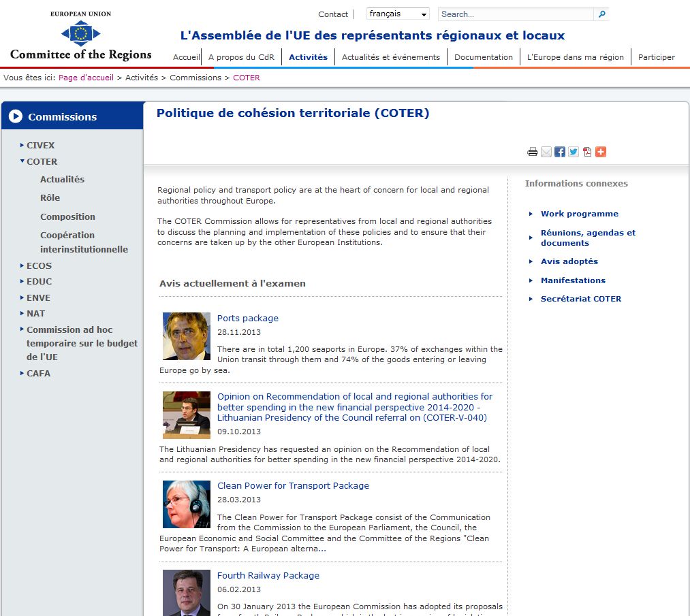Open the Manifestations link
This screenshot has width=690, height=616.
click(573, 280)
